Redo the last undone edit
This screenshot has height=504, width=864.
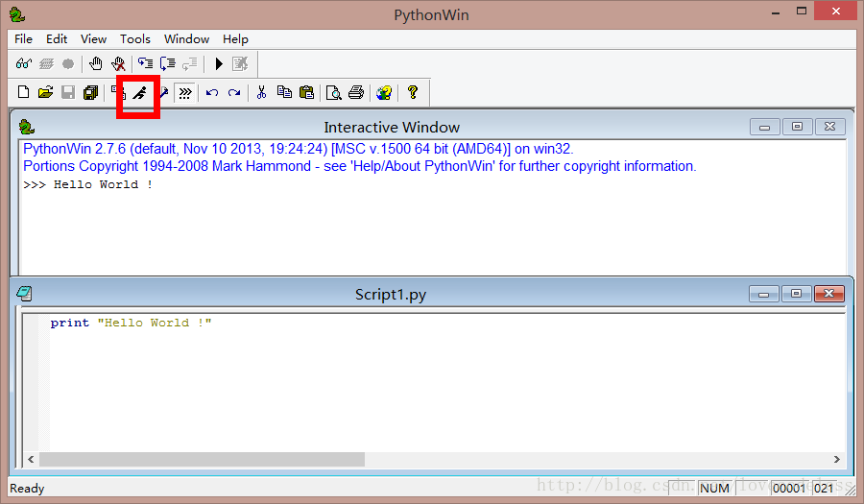click(234, 92)
